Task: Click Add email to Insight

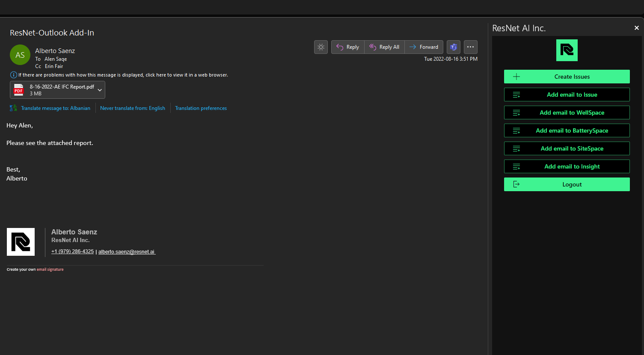Action: point(567,166)
